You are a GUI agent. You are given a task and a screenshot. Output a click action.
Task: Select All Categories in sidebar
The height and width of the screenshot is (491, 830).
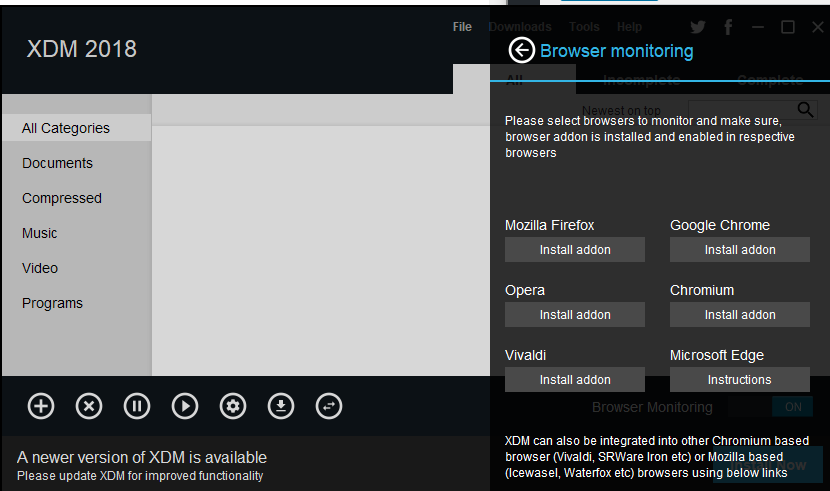77,128
